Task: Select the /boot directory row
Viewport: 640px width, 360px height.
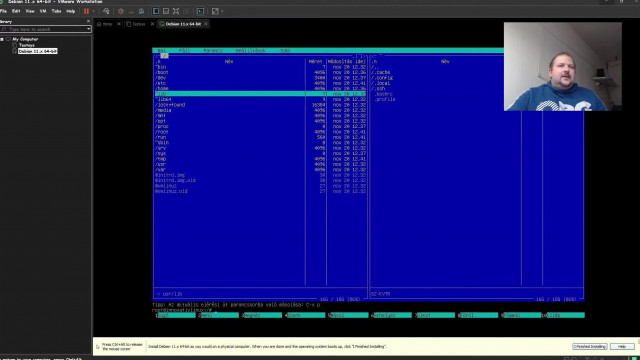Action: tap(260, 72)
